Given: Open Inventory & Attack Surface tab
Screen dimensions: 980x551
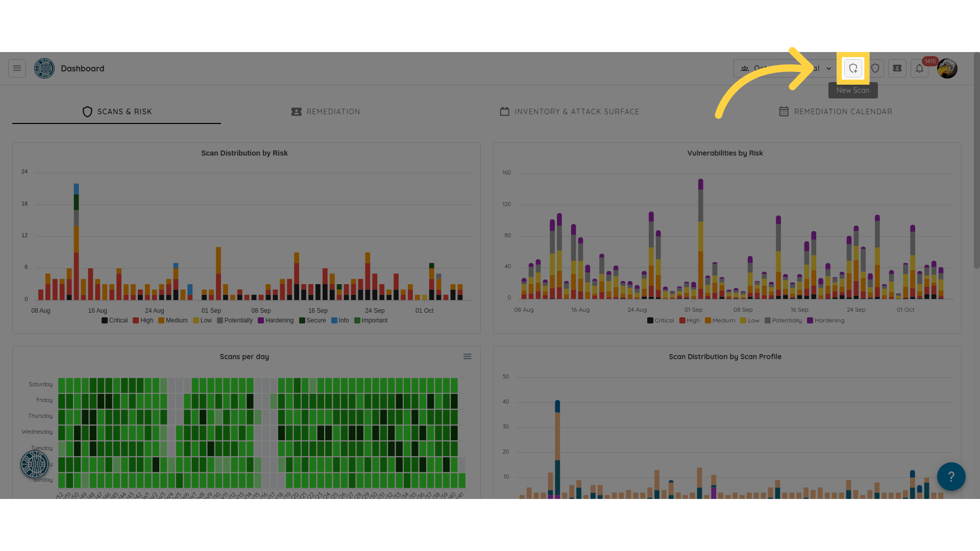Looking at the screenshot, I should tap(570, 112).
